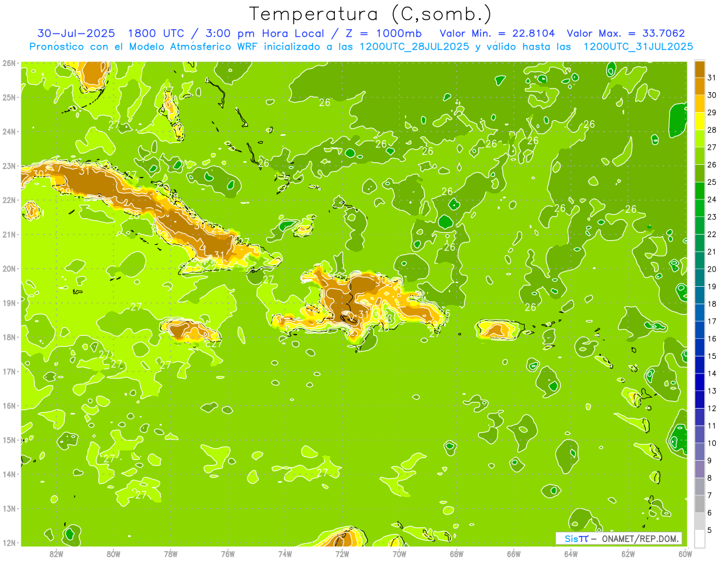Click the "62W" longitude axis label
Screen dimensions: 728x562
pos(628,554)
